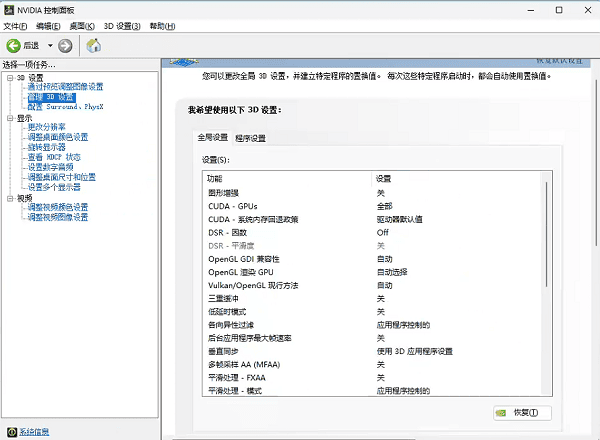
Task: Open the 系统信息 link
Action: [x=34, y=432]
